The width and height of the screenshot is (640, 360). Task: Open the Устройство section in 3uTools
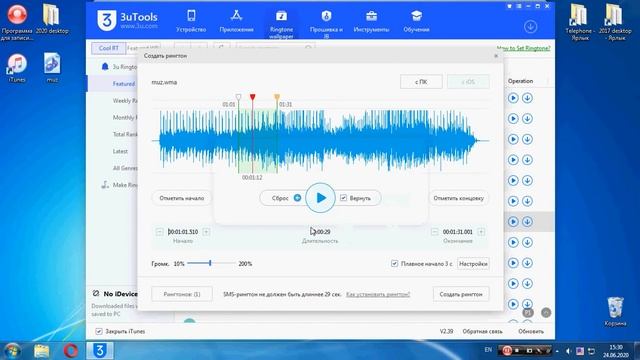[191, 21]
